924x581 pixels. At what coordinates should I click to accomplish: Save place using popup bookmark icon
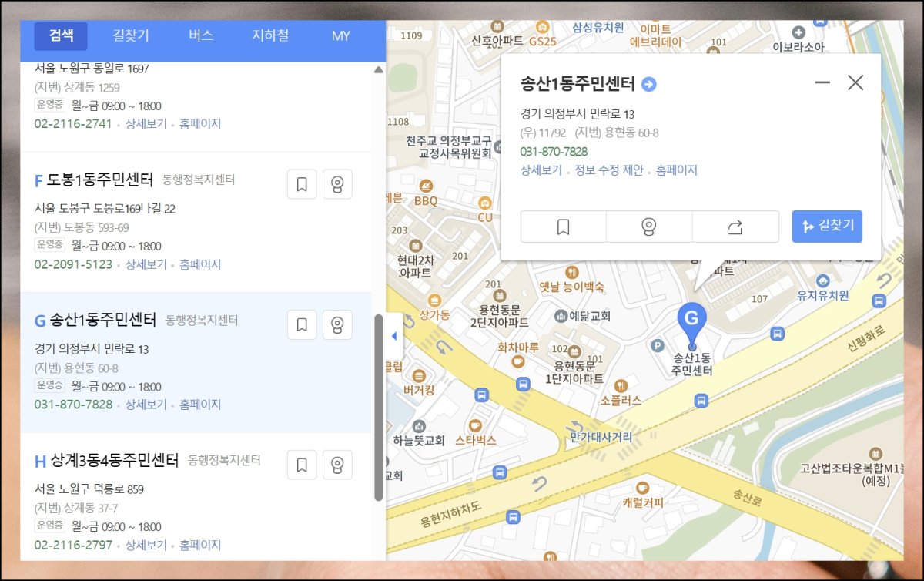564,227
